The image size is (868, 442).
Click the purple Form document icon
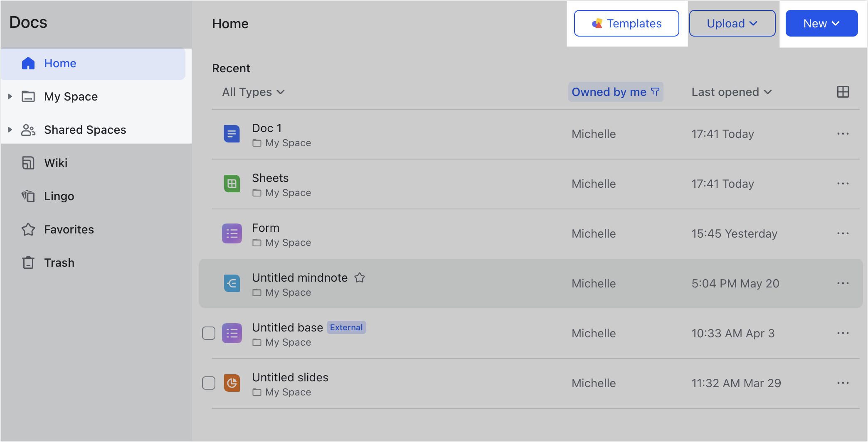232,233
